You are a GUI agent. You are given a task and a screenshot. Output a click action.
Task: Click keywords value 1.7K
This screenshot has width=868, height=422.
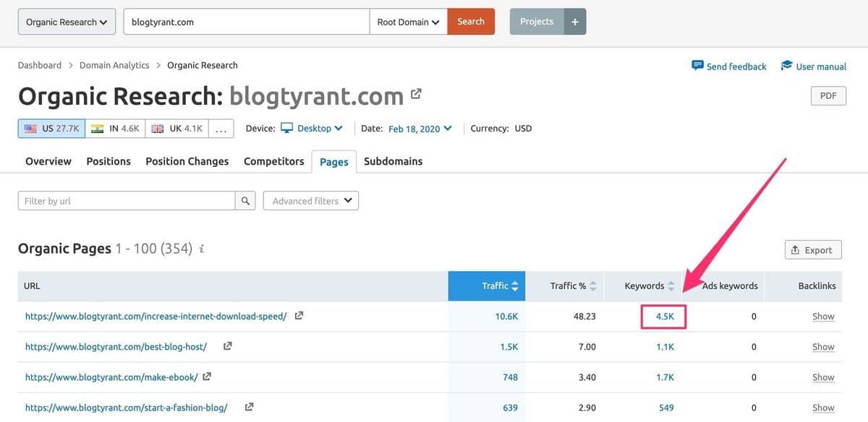[x=665, y=377]
